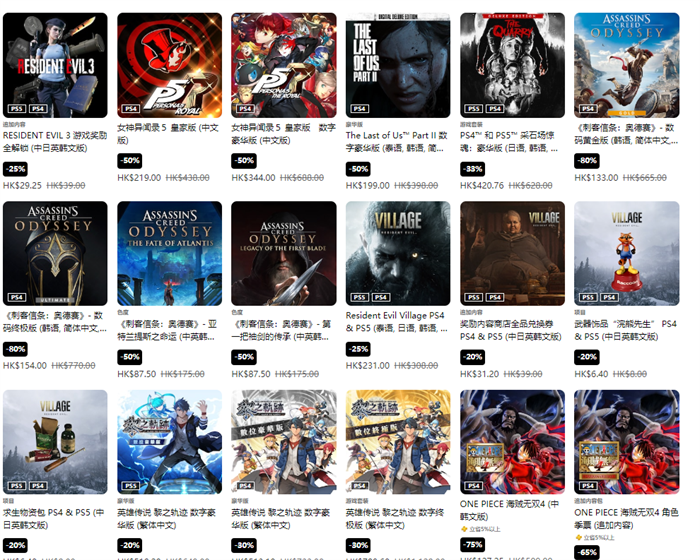Open the Village survival resources pack image
Viewport: 700px width, 560px height.
(55, 442)
